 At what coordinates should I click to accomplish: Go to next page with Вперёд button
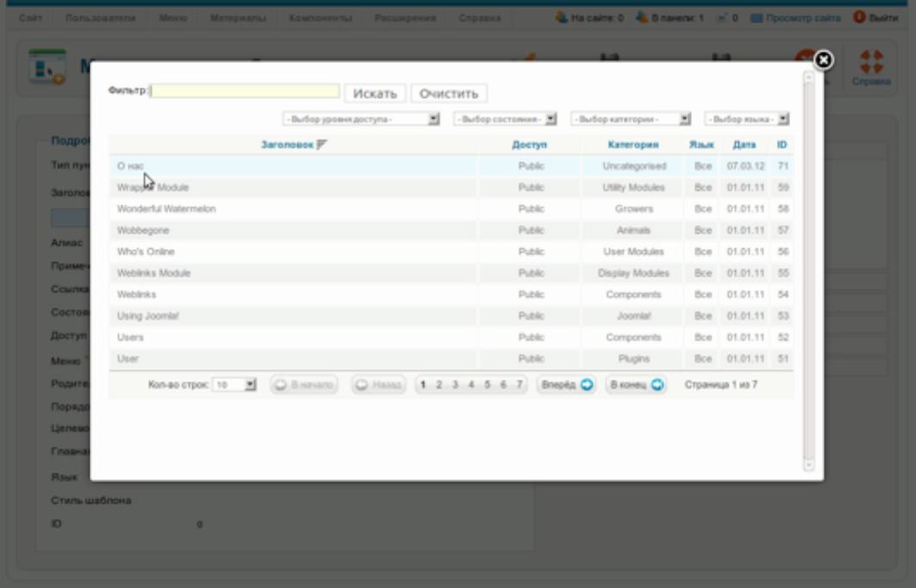pos(567,385)
